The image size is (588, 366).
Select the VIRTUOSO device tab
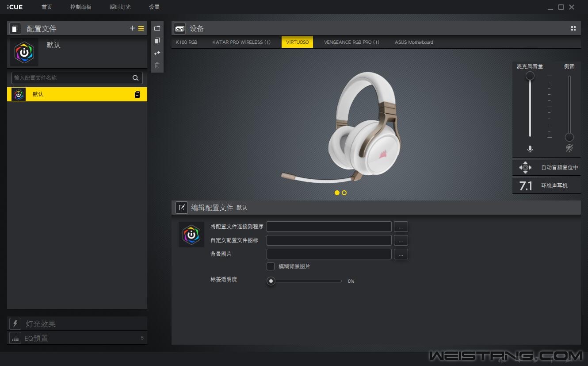pyautogui.click(x=297, y=42)
